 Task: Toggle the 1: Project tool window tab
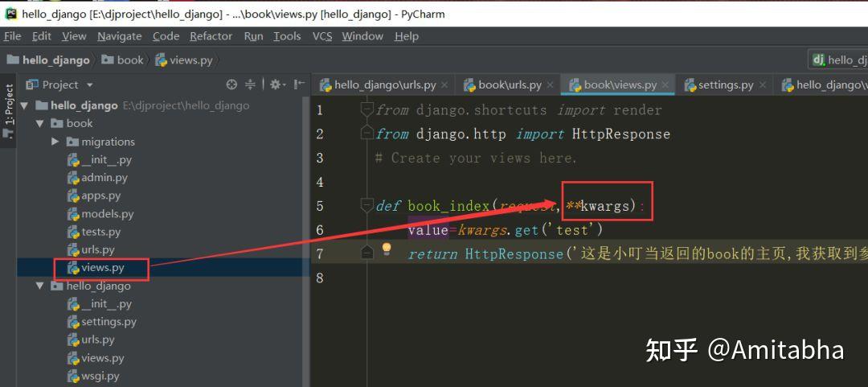[8, 111]
